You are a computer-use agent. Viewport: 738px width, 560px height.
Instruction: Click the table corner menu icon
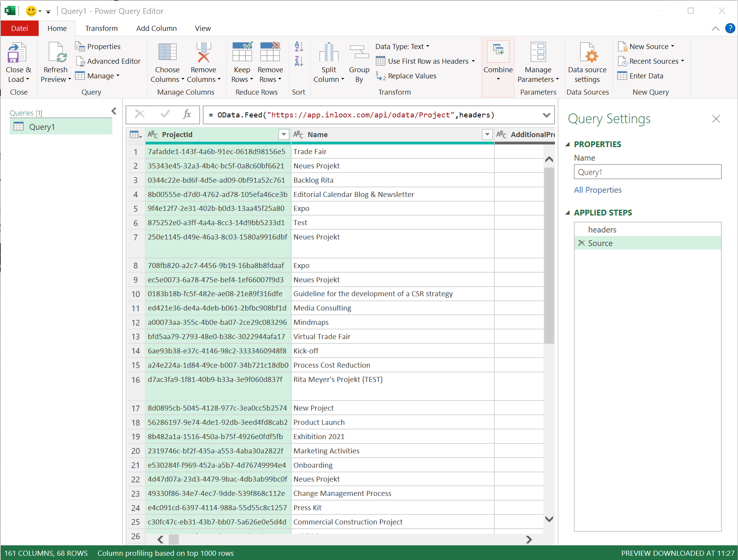tap(136, 134)
